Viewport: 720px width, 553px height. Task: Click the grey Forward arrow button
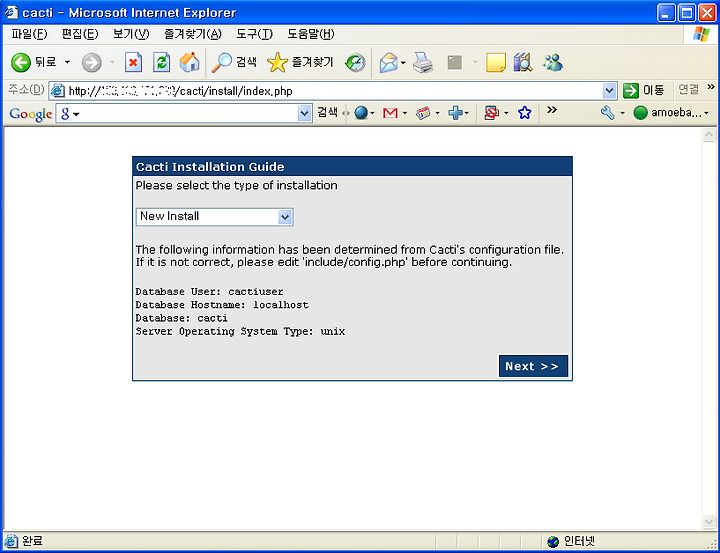coord(91,62)
